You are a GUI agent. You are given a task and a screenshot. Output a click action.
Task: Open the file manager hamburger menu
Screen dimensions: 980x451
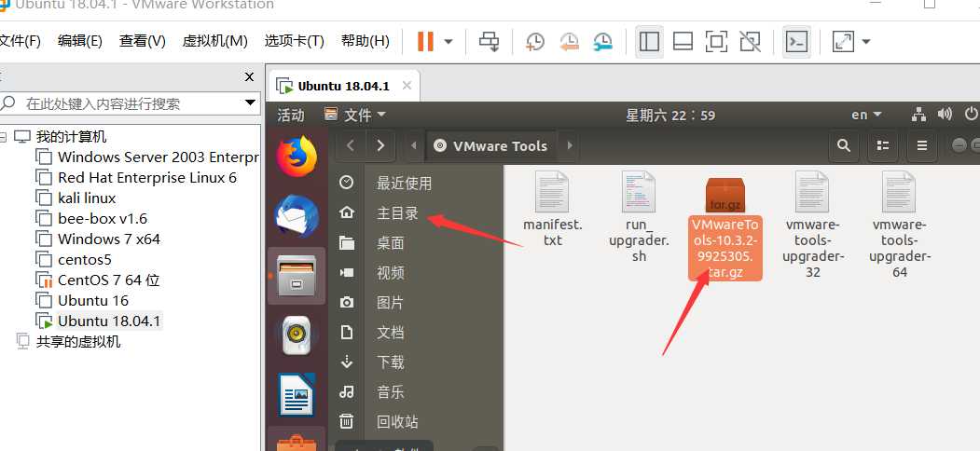[x=921, y=145]
